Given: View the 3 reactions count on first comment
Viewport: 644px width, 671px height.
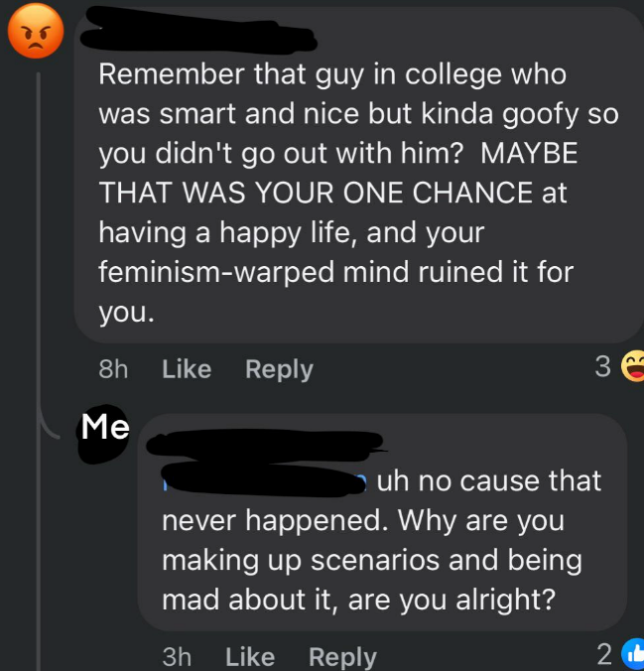Looking at the screenshot, I should point(602,367).
